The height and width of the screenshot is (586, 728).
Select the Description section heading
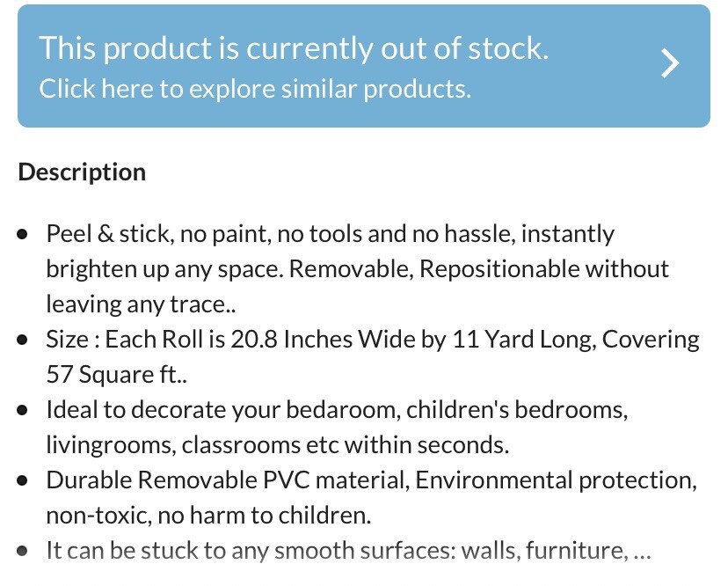(x=82, y=172)
